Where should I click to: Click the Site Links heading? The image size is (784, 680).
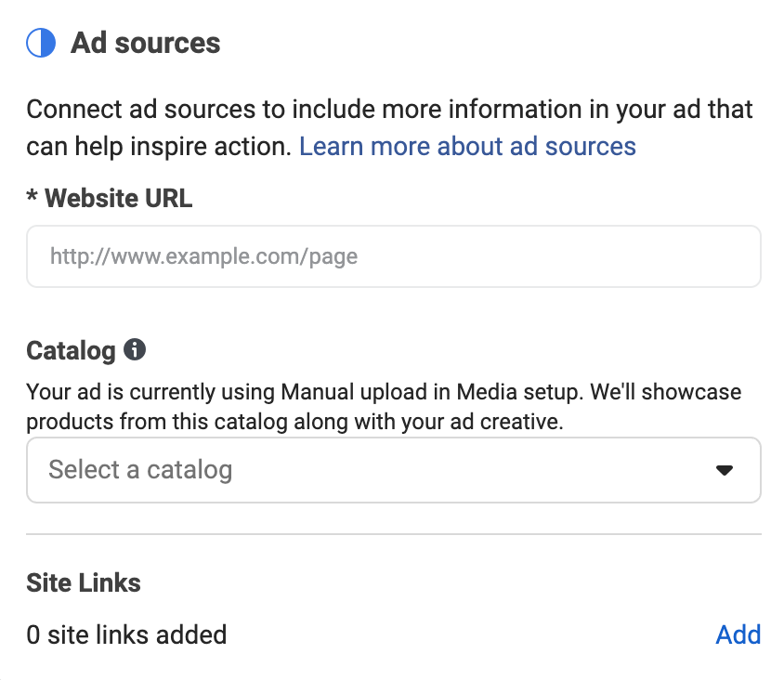tap(84, 583)
